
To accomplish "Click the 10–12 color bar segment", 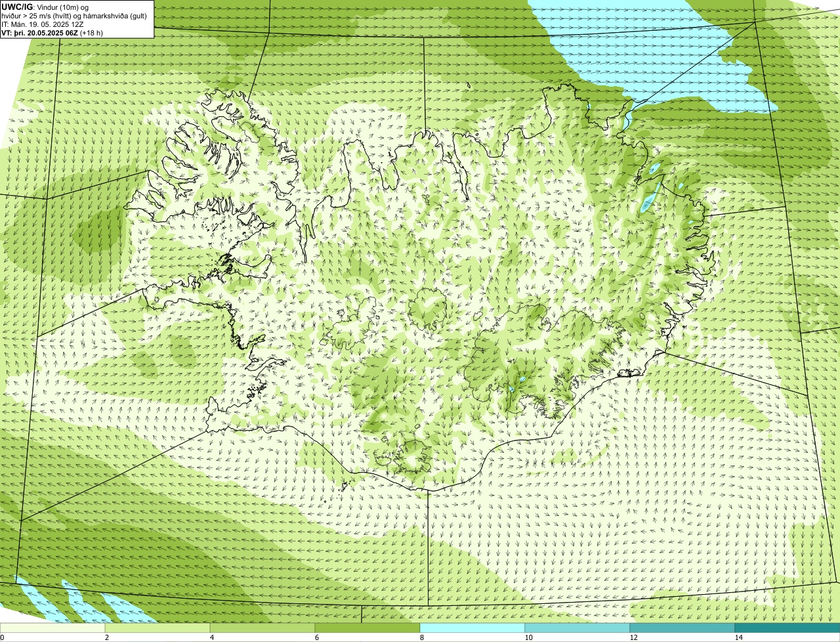I will point(577,628).
